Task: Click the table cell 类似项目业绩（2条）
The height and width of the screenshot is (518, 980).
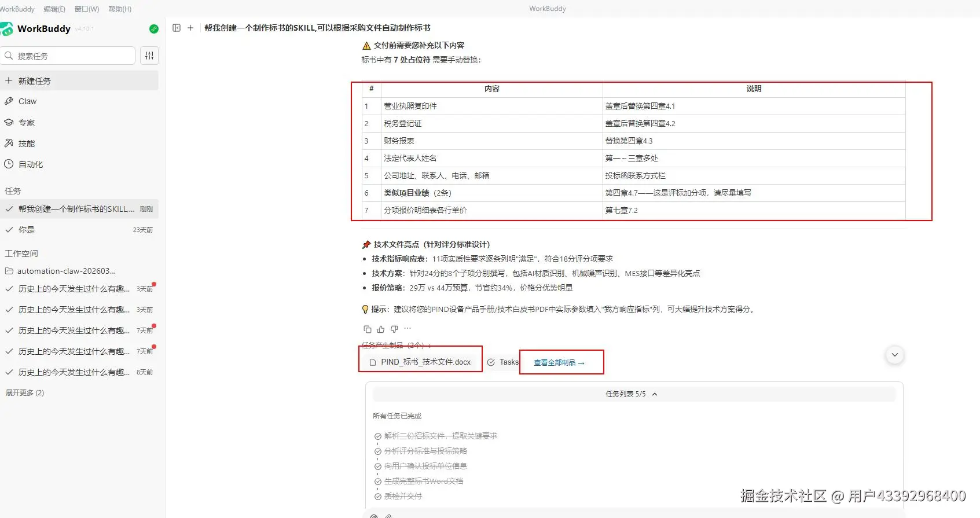Action: click(491, 193)
